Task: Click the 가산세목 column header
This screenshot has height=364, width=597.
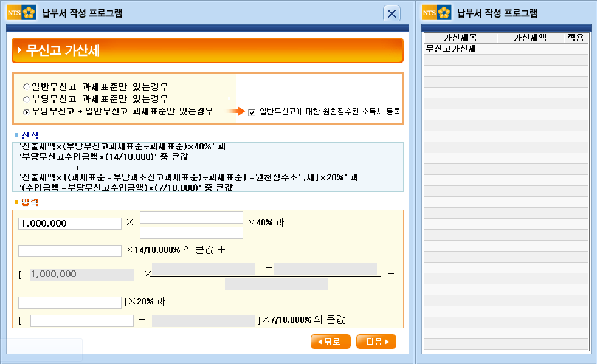Action: coord(460,38)
